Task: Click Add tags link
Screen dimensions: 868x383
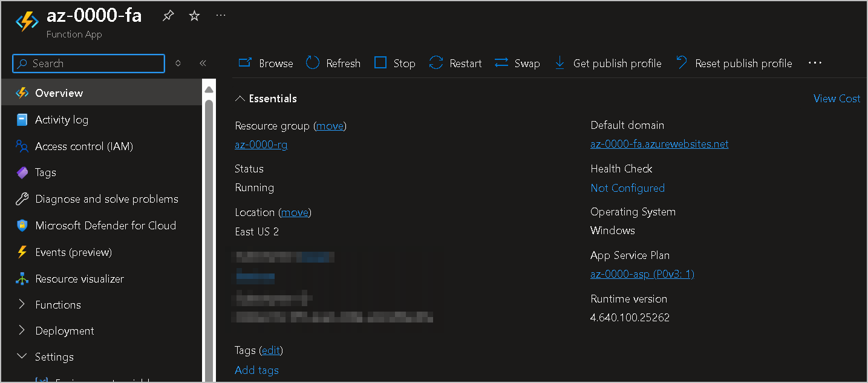Action: [x=256, y=370]
